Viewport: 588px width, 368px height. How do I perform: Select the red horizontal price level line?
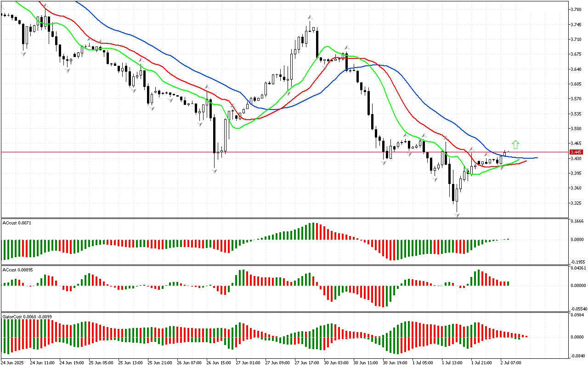276,152
